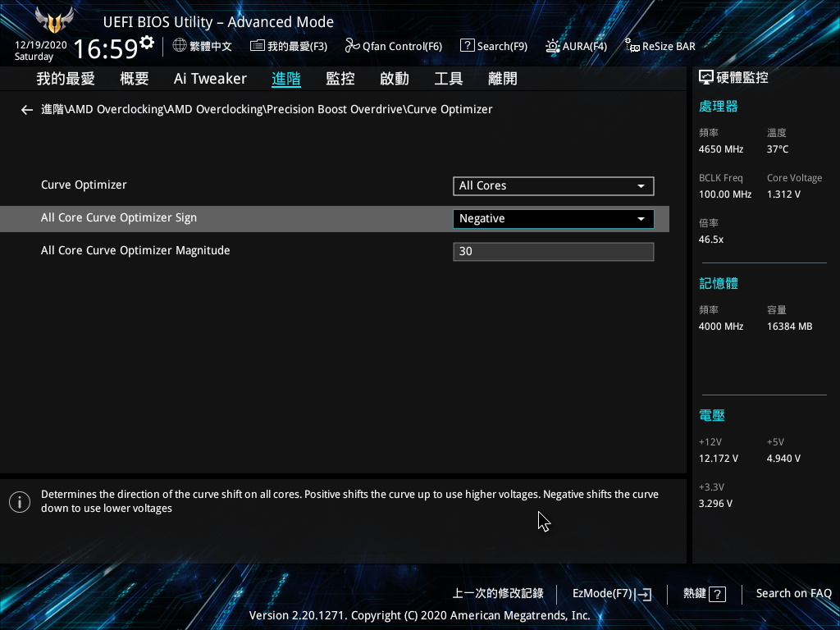Screen dimensions: 840x630
Task: Expand the Negative dropdown arrow
Action: (x=641, y=219)
